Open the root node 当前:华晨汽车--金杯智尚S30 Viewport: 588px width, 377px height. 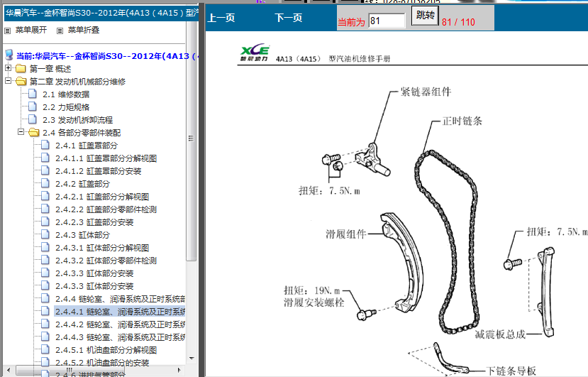pos(107,56)
